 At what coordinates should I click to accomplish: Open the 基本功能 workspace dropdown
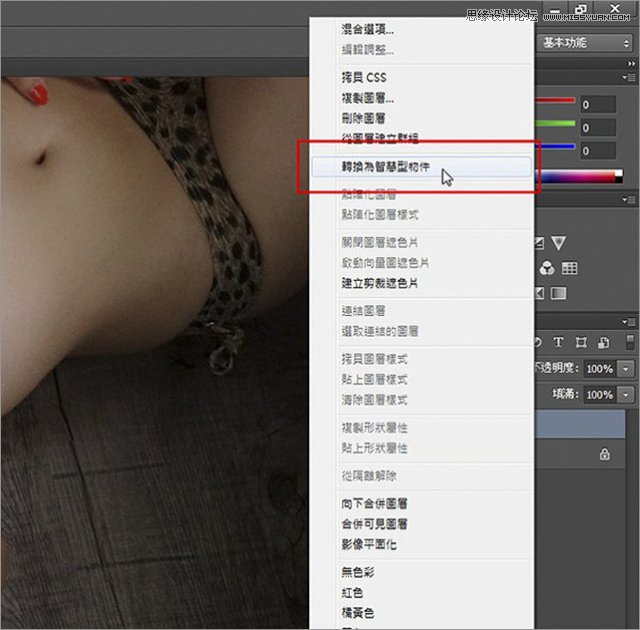585,43
